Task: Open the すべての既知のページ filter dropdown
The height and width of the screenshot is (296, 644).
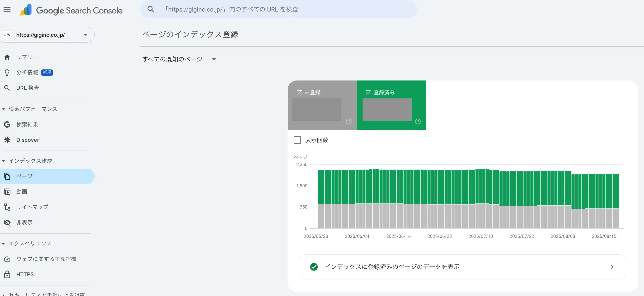Action: (x=179, y=59)
